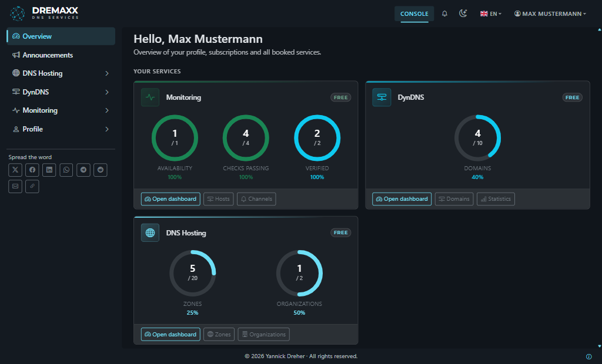Toggle dark/light theme moon icon

463,14
